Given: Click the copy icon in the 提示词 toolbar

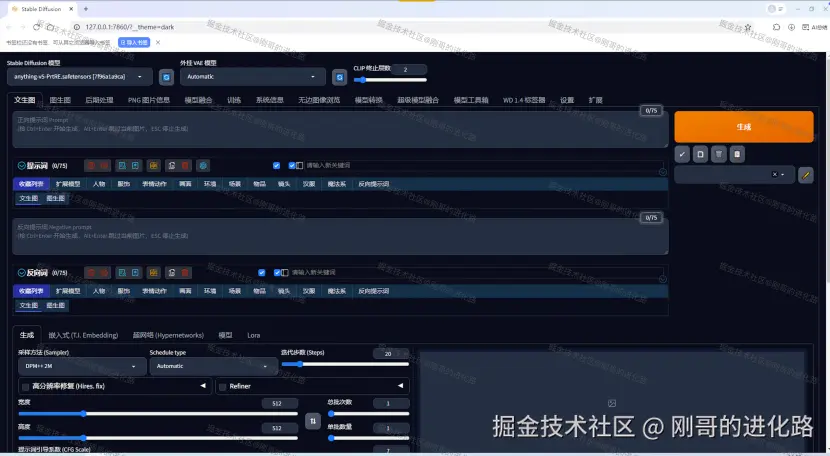Looking at the screenshot, I should point(172,166).
